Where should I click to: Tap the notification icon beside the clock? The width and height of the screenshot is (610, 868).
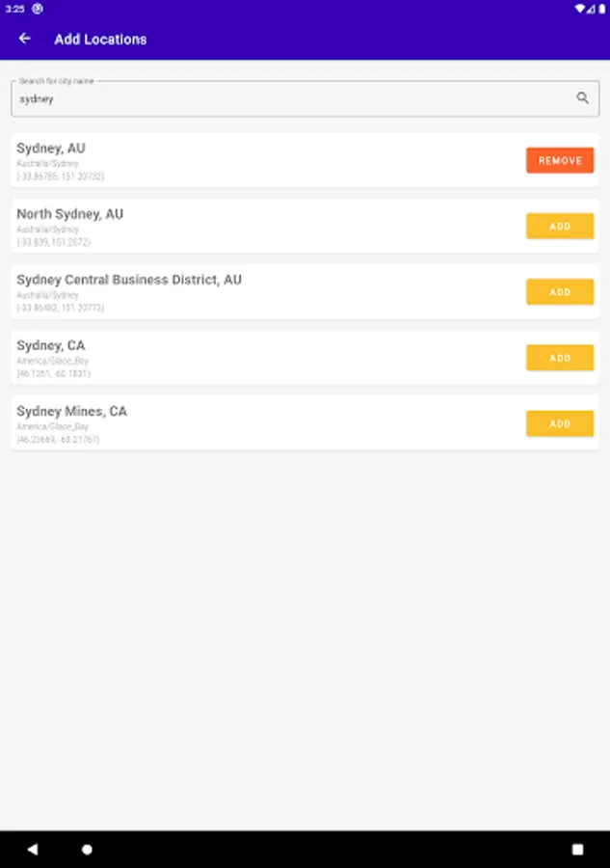click(x=38, y=9)
